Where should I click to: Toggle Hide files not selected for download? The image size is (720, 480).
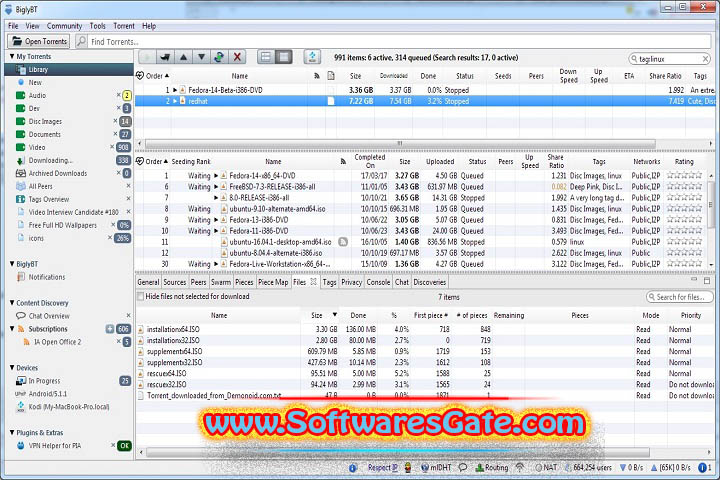[x=141, y=297]
